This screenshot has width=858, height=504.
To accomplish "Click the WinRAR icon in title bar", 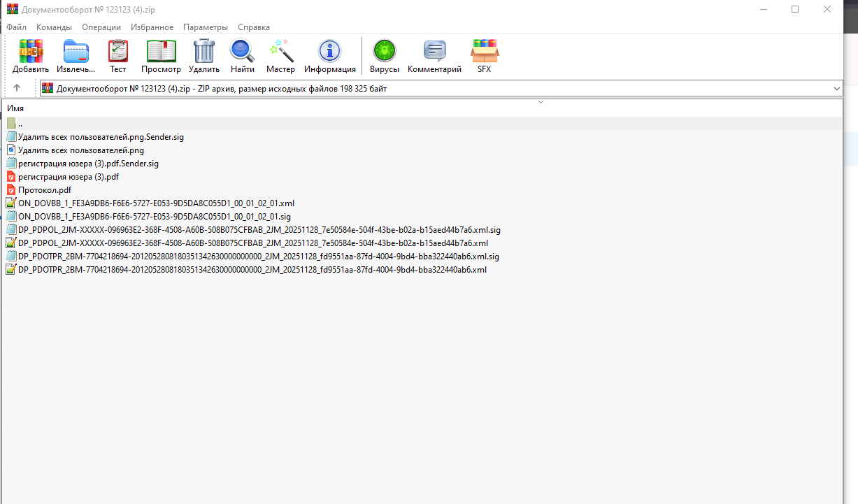I will click(x=12, y=10).
